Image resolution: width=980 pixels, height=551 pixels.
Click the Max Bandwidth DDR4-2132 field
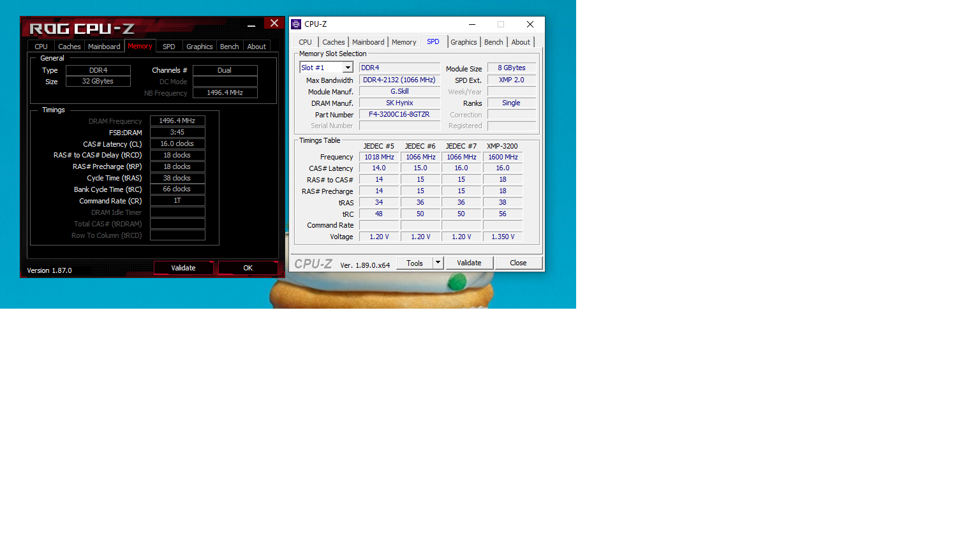click(399, 80)
